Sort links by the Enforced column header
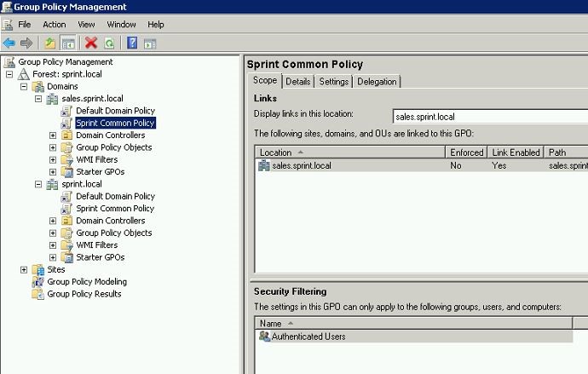This screenshot has height=374, width=588. click(466, 152)
